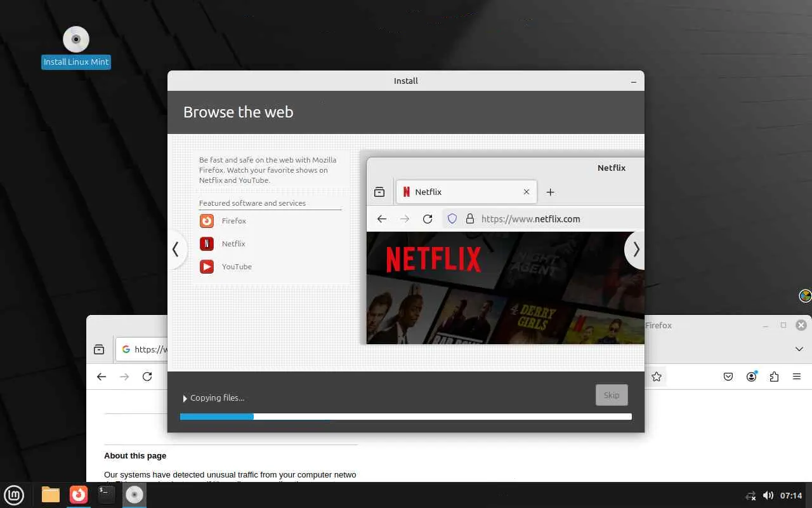812x508 pixels.
Task: Minimize the Install window
Action: (634, 81)
